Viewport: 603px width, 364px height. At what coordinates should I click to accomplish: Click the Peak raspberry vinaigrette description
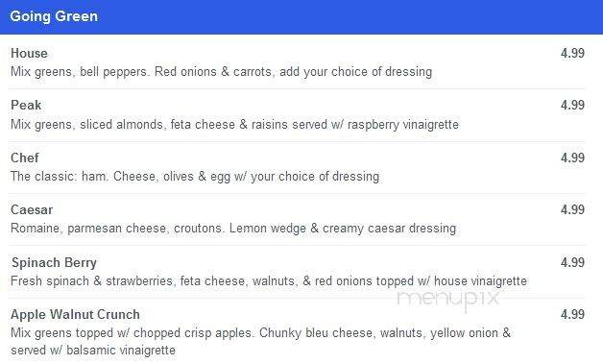click(234, 125)
